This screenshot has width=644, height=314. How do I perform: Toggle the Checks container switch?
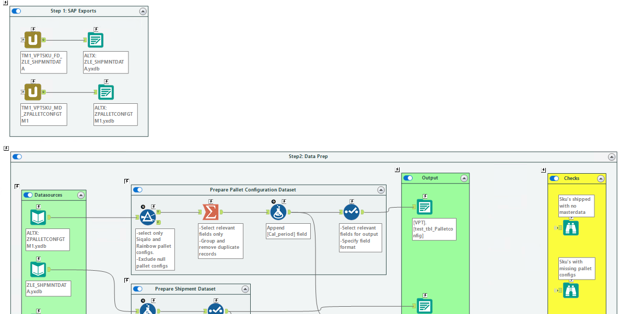(553, 178)
